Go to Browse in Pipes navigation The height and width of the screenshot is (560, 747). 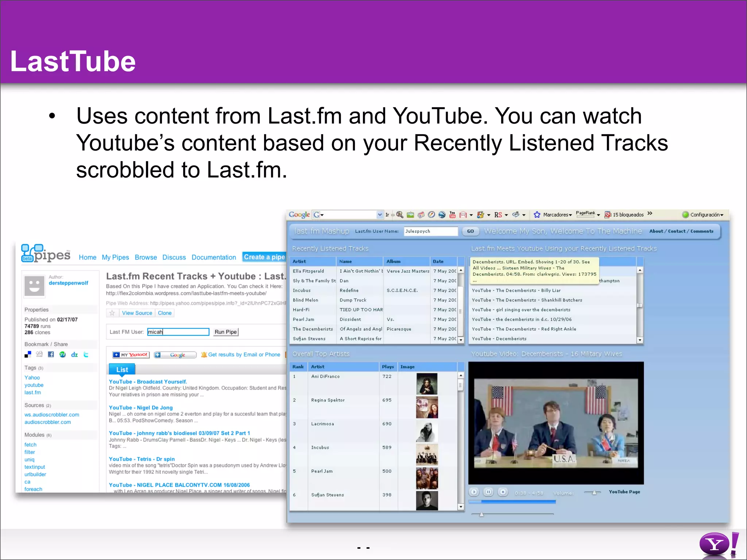tap(146, 257)
